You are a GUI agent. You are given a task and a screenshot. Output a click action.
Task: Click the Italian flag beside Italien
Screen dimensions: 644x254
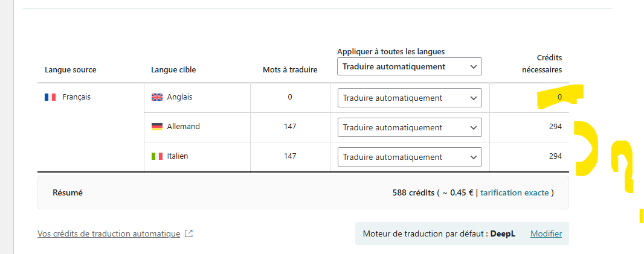click(157, 156)
